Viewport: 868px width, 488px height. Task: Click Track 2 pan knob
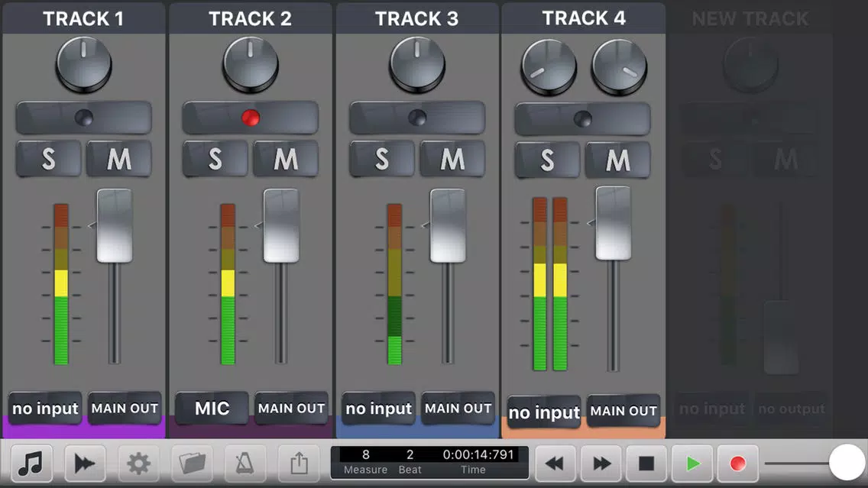(x=250, y=65)
